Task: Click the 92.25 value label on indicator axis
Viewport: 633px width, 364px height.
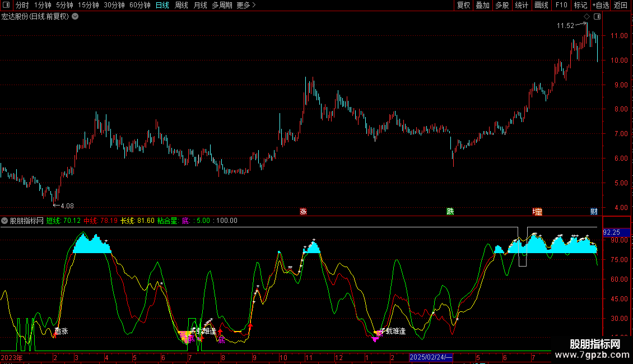Action: point(611,232)
